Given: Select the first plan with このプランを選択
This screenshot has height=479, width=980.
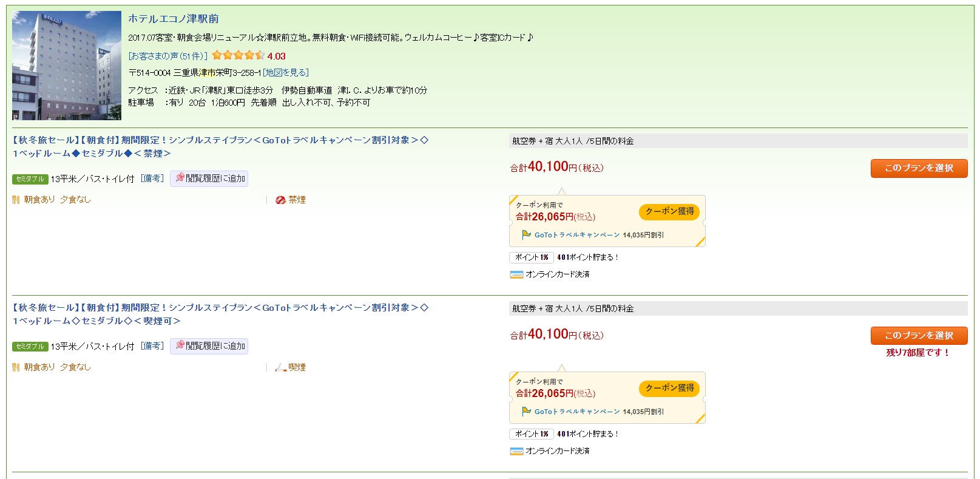Looking at the screenshot, I should point(919,168).
